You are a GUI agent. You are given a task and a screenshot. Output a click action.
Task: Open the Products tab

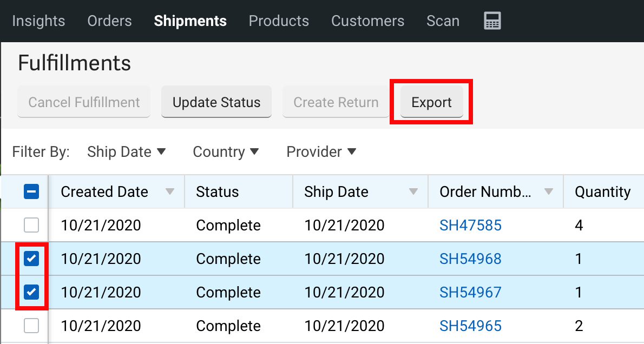[279, 21]
